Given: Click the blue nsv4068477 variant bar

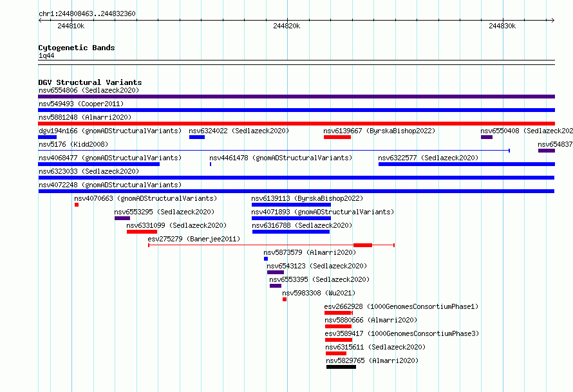Looking at the screenshot, I should tap(99, 164).
